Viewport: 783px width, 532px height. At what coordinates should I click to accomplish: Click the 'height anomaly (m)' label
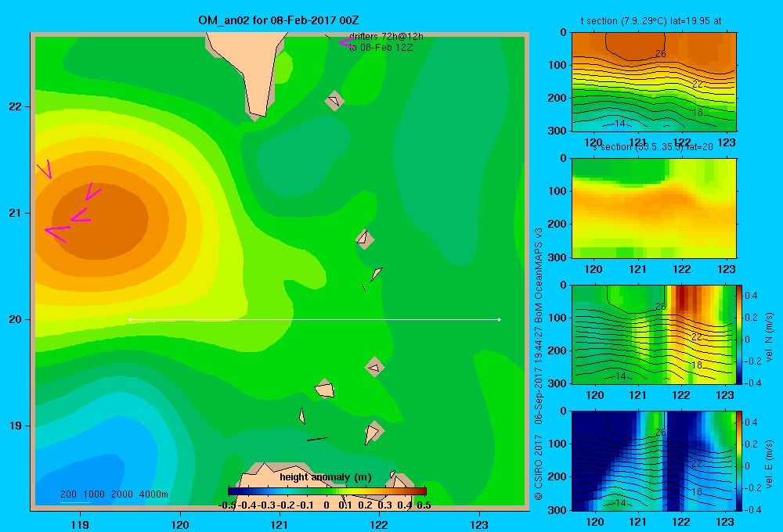pyautogui.click(x=326, y=477)
